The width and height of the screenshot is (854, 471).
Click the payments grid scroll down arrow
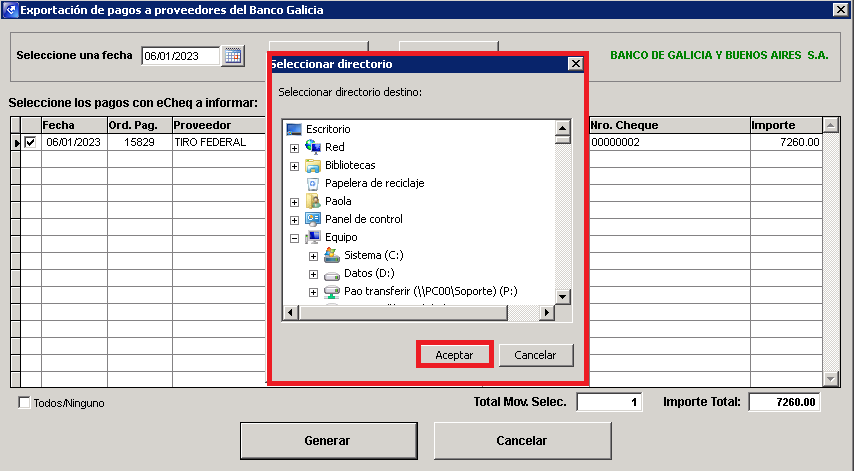[x=830, y=378]
